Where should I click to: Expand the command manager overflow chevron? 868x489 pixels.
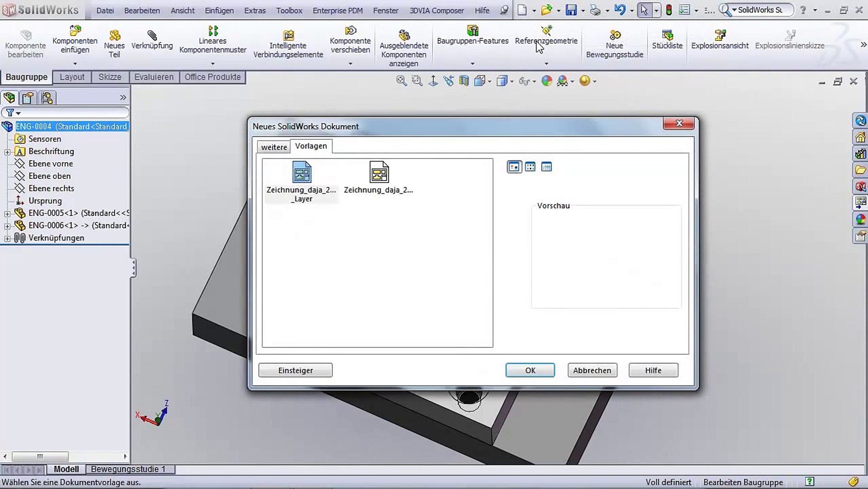[863, 45]
